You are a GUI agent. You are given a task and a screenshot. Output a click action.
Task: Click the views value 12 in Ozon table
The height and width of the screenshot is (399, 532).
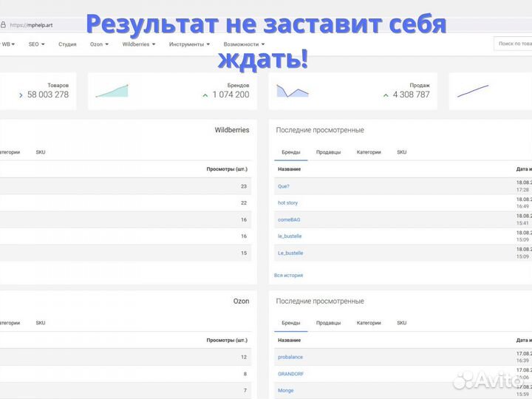coord(244,357)
